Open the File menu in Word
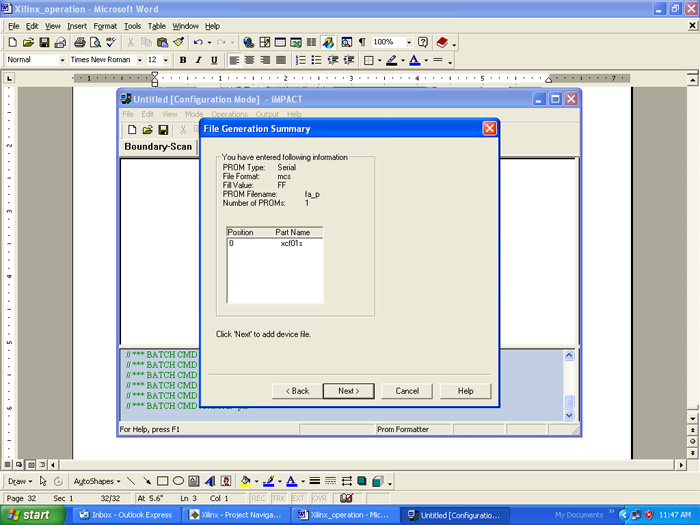Screen dimensions: 700x525 tap(13, 26)
